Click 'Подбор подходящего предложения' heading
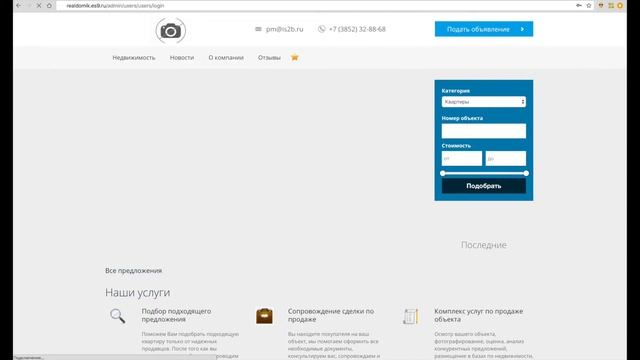 click(176, 315)
